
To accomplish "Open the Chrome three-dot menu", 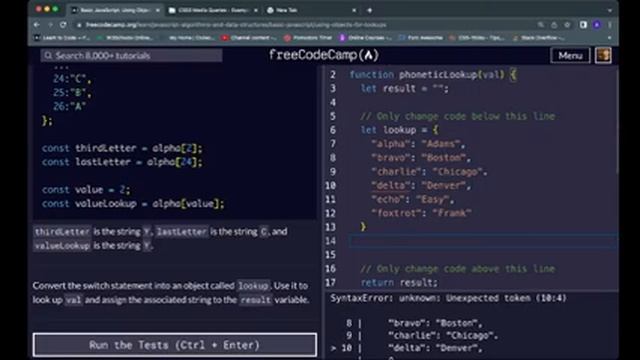I will tap(610, 25).
